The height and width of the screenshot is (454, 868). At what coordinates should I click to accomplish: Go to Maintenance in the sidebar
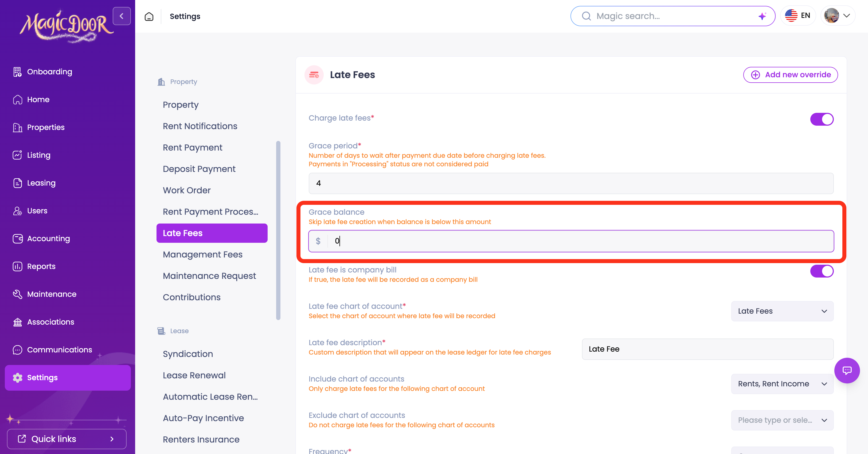(52, 294)
